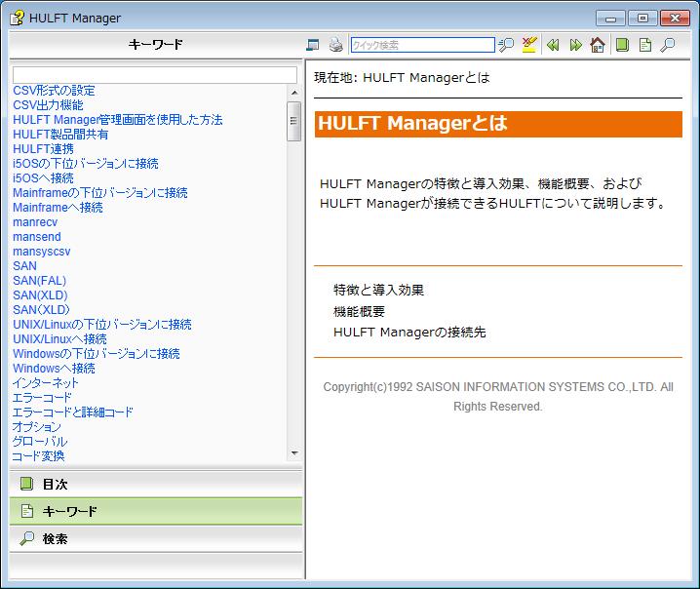Screen dimensions: 700x589
Task: Click the HULFT Manager help icon in title bar
Action: pos(17,18)
